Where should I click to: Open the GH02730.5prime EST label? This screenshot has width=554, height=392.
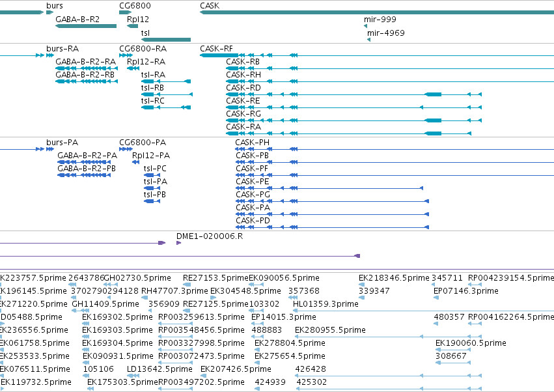pyautogui.click(x=138, y=278)
